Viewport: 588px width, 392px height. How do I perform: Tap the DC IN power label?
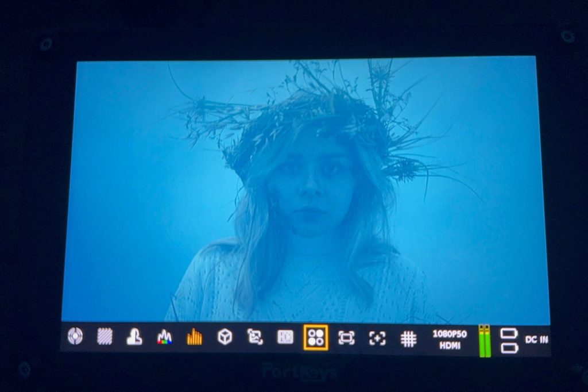(536, 340)
